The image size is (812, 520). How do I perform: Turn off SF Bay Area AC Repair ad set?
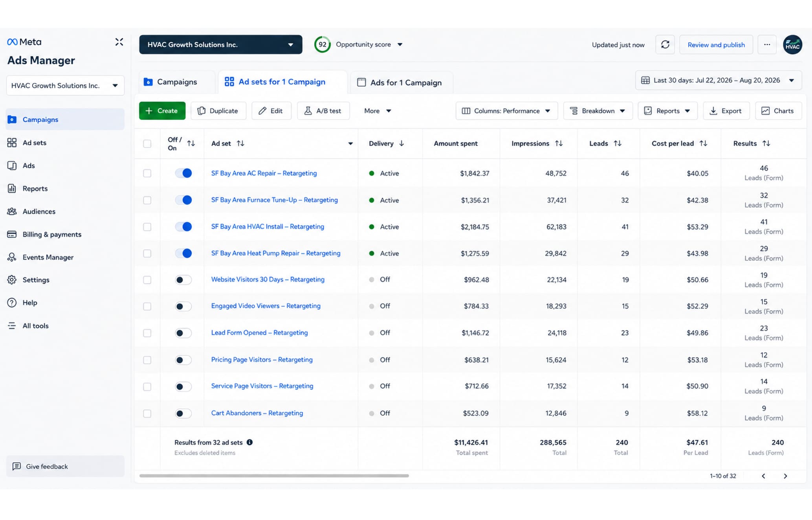(183, 173)
